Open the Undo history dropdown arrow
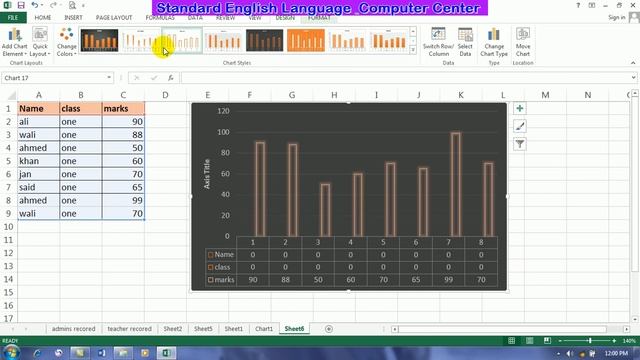 pos(42,5)
